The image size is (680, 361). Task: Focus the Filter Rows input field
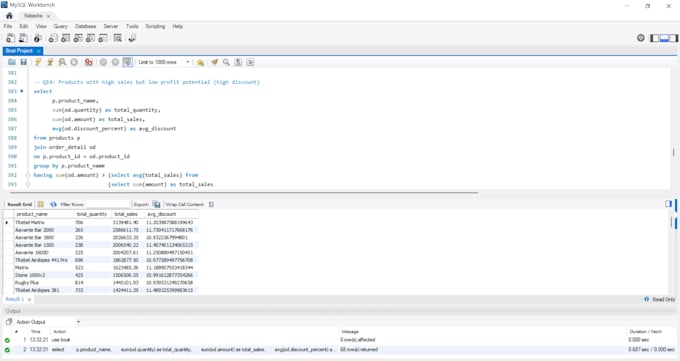108,204
